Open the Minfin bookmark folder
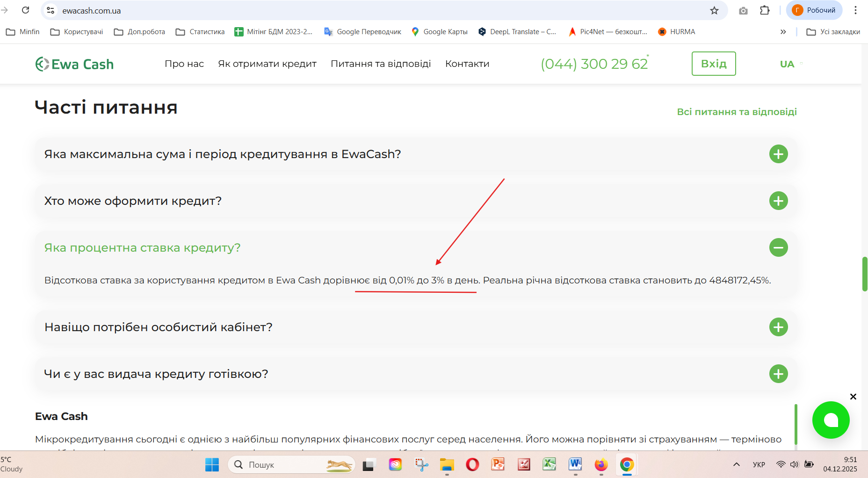Screen dimensions: 868x478 [22, 32]
